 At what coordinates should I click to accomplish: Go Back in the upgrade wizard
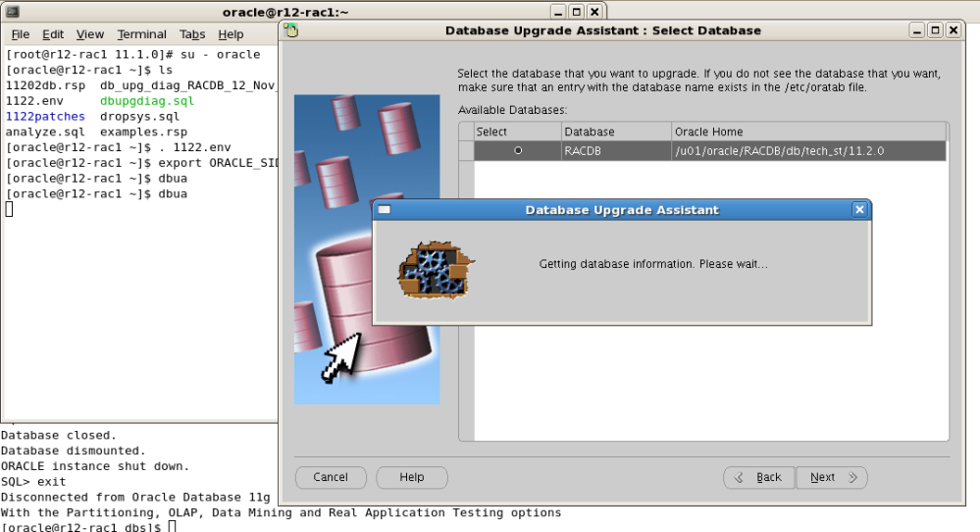758,478
